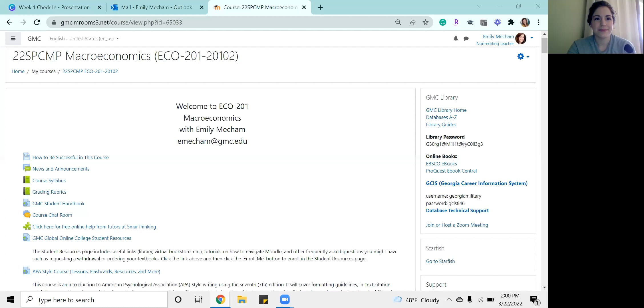Click the SmarThinking tutoring puzzle icon
644x308 pixels.
pos(27,226)
